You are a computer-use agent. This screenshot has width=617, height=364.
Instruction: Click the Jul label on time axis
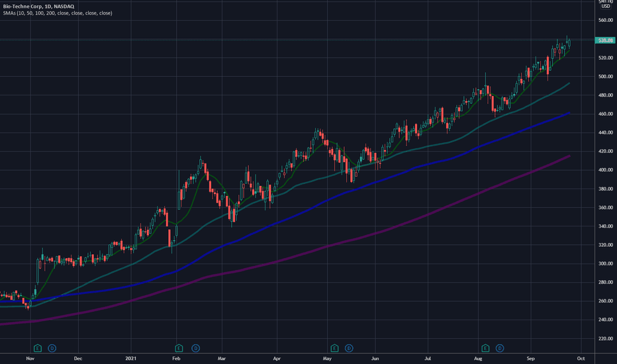[x=428, y=359]
